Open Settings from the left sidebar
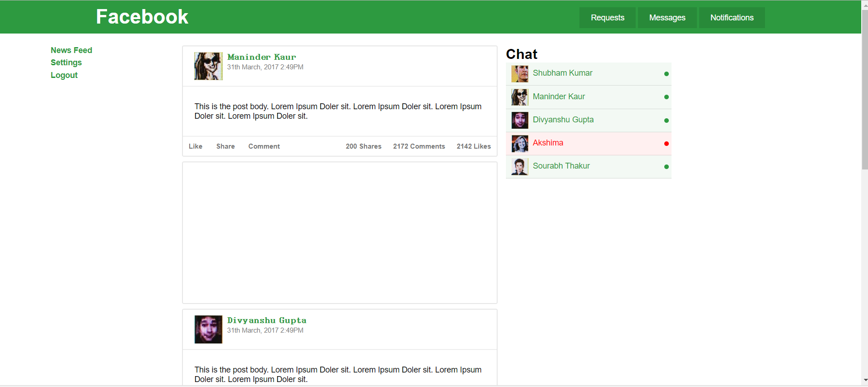This screenshot has width=868, height=387. coord(66,63)
